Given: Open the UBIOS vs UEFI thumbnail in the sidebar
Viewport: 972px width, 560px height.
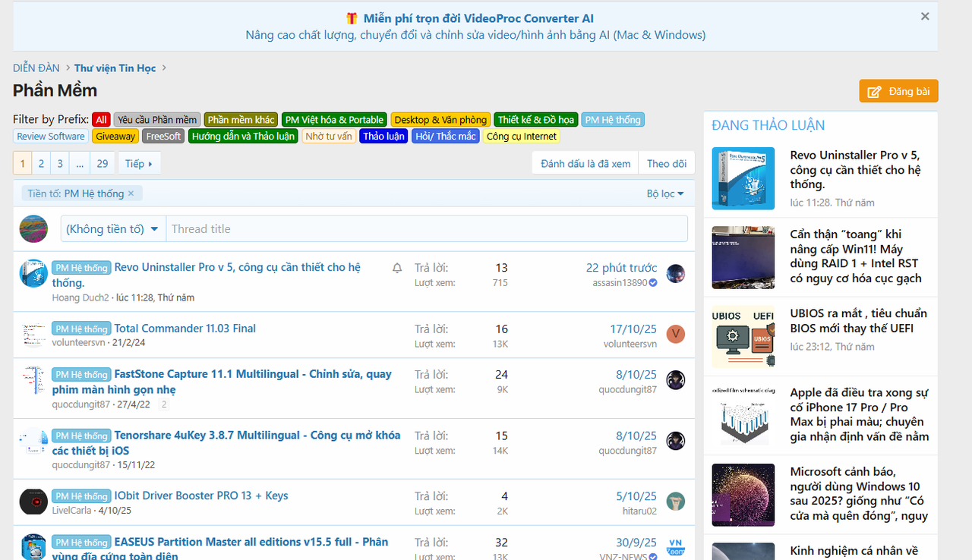Looking at the screenshot, I should tap(743, 336).
